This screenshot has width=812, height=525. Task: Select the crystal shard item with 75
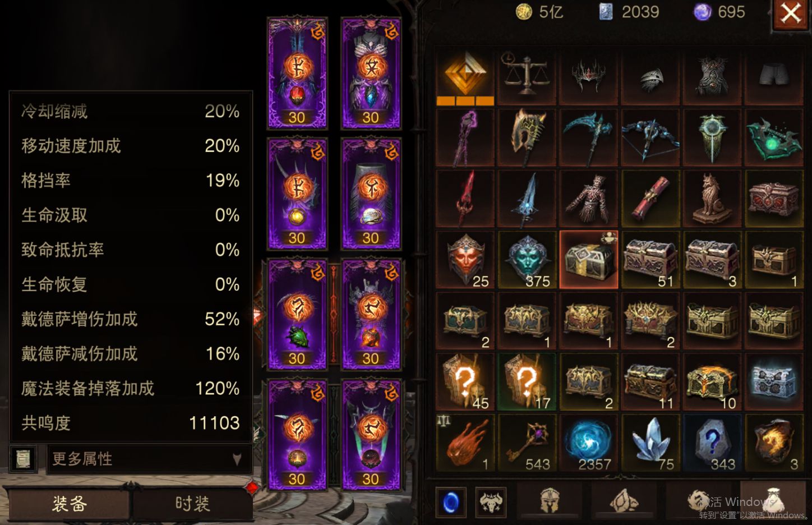click(650, 443)
